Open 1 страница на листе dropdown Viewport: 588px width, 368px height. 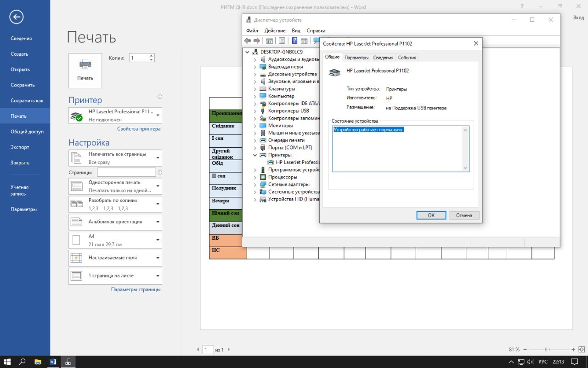point(115,276)
